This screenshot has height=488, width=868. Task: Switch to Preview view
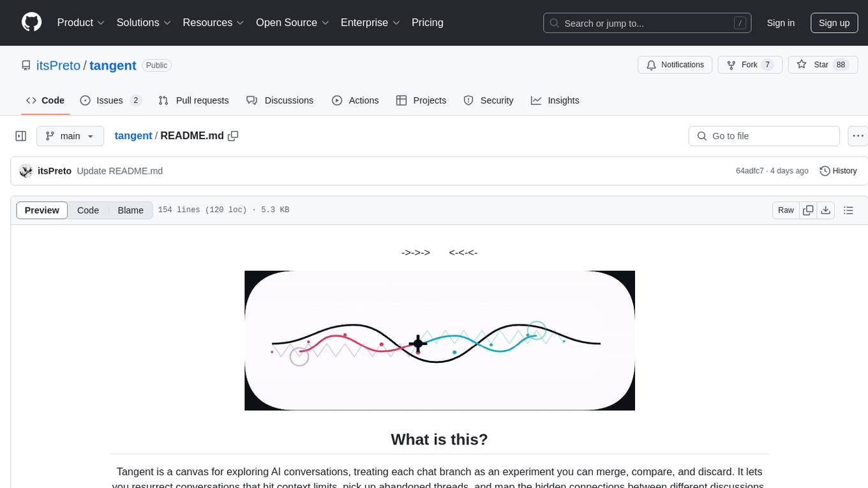pyautogui.click(x=42, y=210)
